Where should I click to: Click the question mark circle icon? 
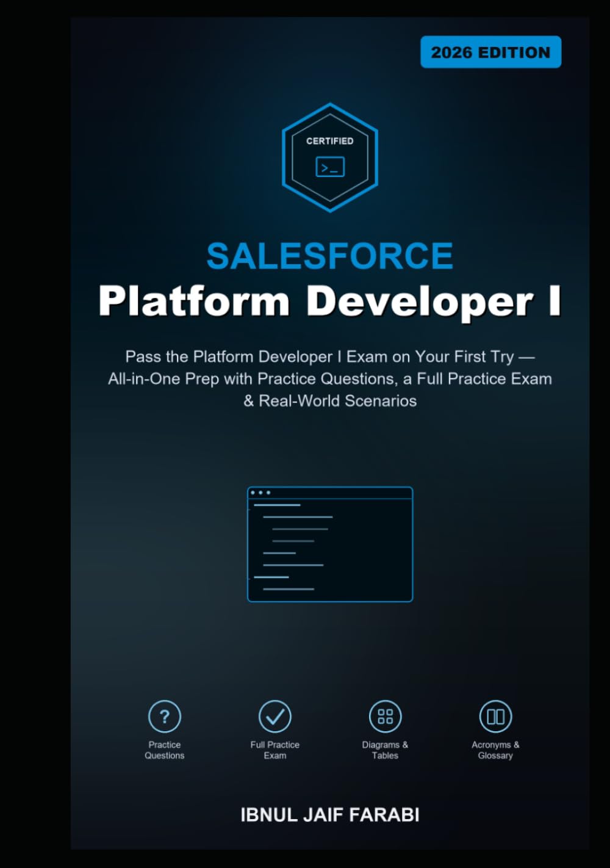point(165,716)
